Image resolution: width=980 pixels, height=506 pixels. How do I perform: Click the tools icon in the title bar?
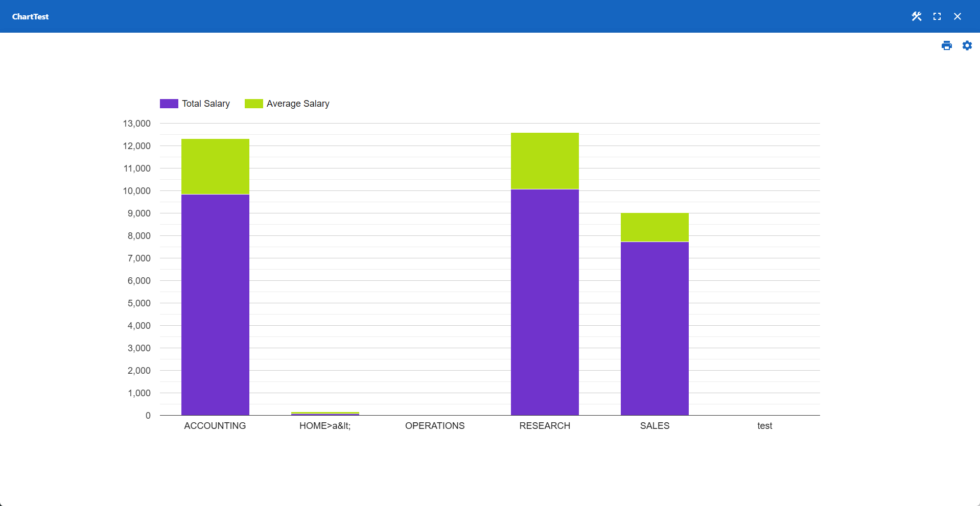[x=916, y=16]
